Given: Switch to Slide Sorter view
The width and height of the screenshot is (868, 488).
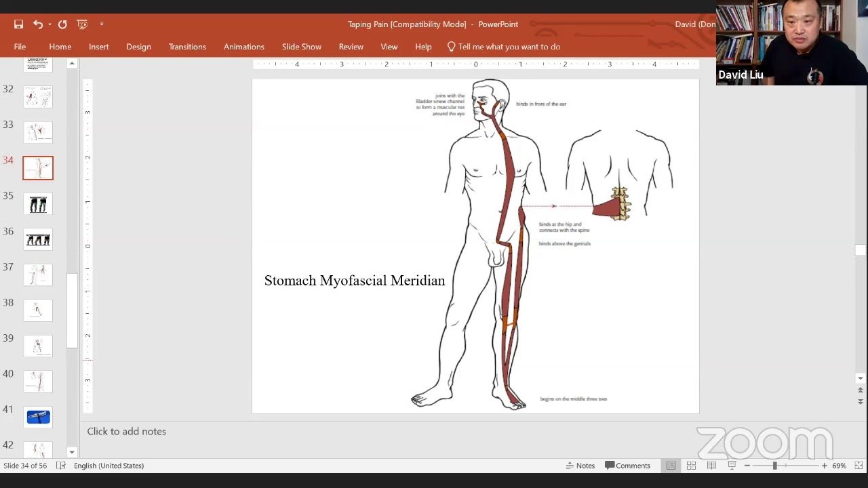Looking at the screenshot, I should pos(691,466).
